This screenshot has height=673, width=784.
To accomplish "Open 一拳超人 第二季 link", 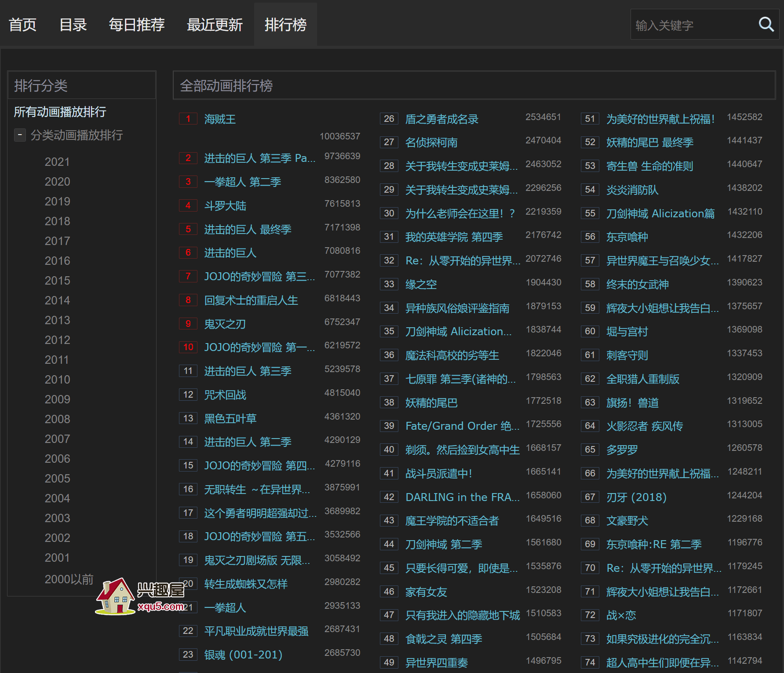I will (243, 182).
